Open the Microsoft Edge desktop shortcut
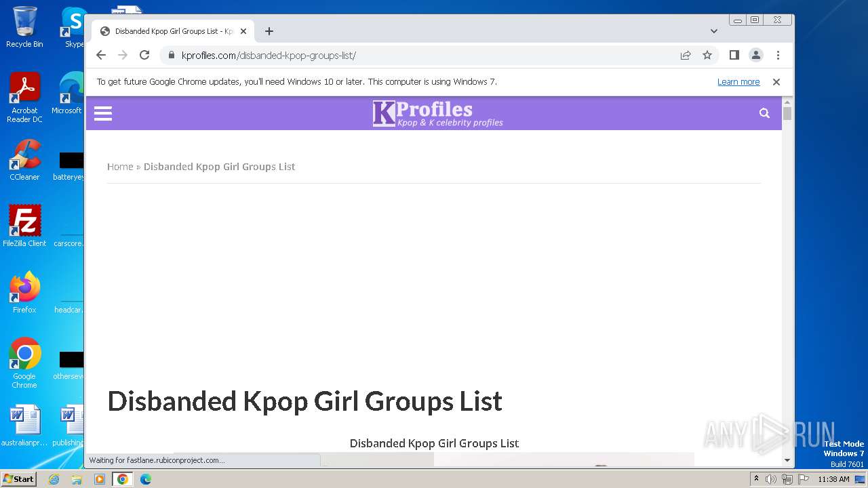868x488 pixels. (69, 94)
